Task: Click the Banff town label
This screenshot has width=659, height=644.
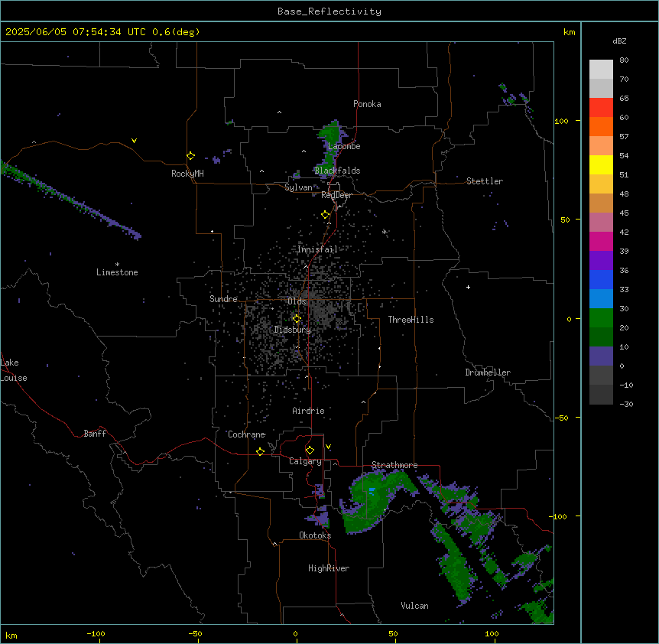Action: pos(95,434)
